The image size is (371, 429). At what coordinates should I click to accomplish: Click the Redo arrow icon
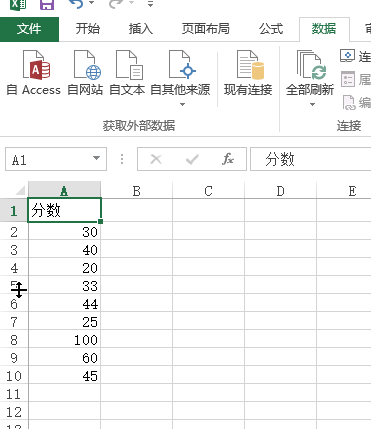[115, 4]
